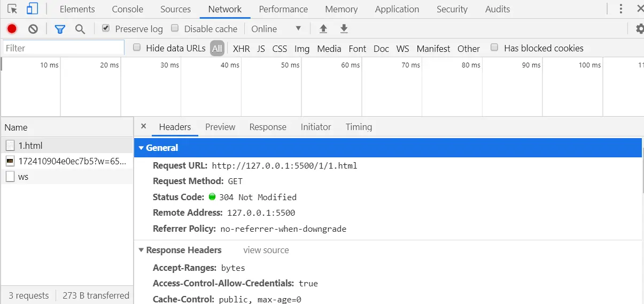Filter requests by Other

(x=468, y=48)
